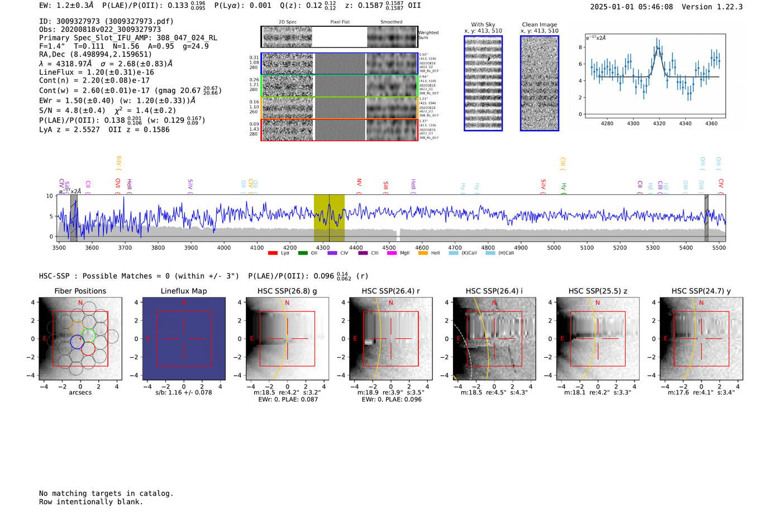The image size is (782, 532).
Task: Click the yellow highlighted region near 4318Å
Action: point(329,218)
